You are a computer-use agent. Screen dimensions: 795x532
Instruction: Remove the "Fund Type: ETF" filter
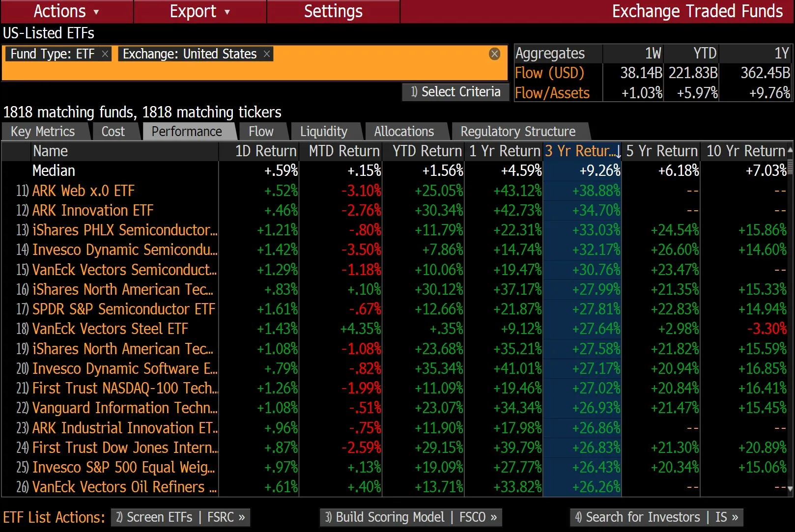105,54
